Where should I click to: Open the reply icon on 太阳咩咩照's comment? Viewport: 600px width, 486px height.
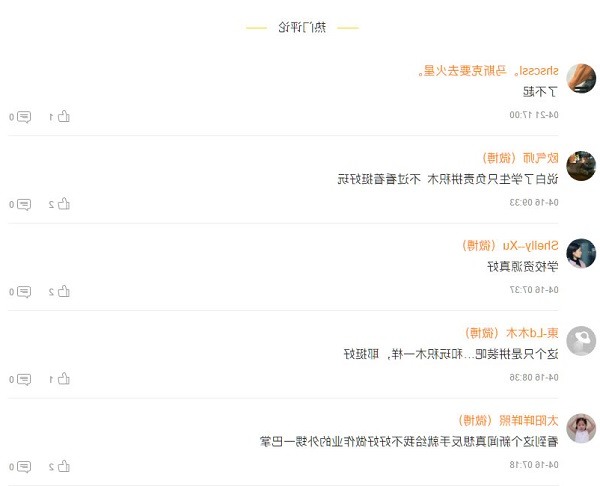(x=24, y=466)
